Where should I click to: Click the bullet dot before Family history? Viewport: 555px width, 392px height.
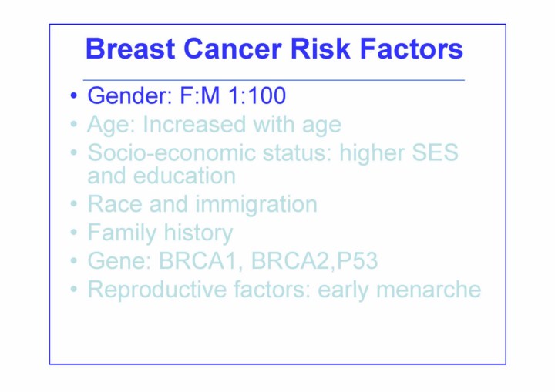[73, 233]
